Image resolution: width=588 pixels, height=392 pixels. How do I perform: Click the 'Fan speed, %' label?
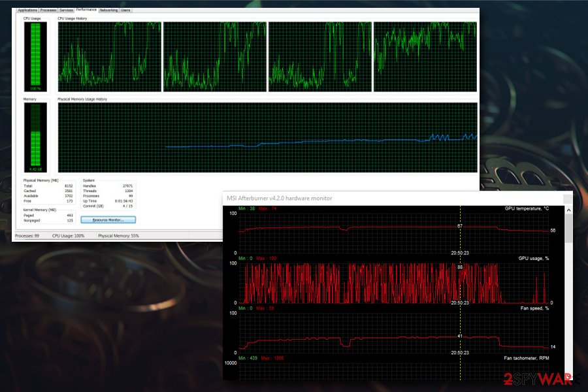(x=534, y=308)
